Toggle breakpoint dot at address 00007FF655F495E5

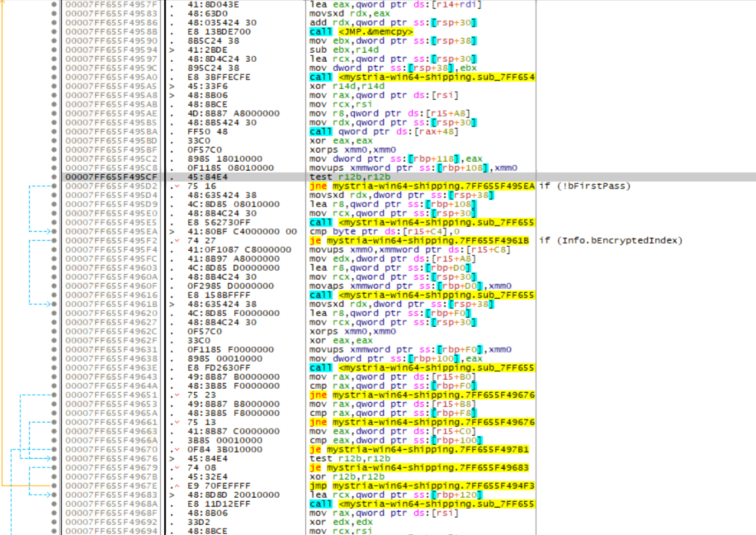[54, 222]
